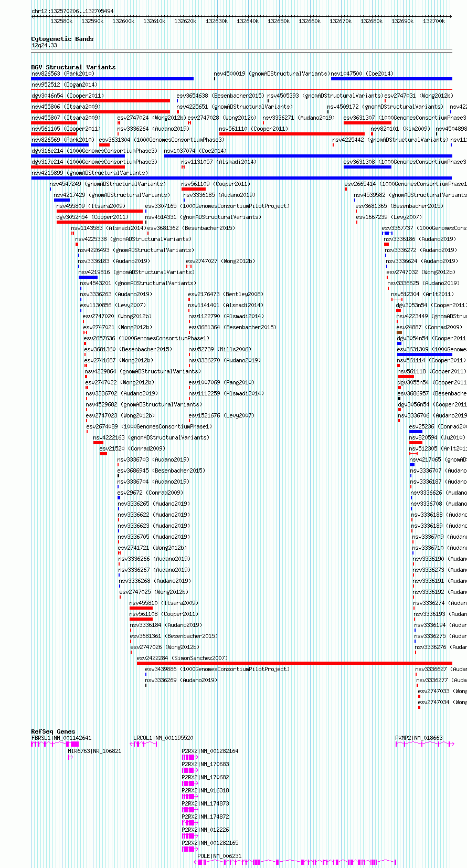Select variant esv3439886 (1000GenomesConsortiumPilotProject)
Image resolution: width=467 pixels, height=868 pixels.
217,669
